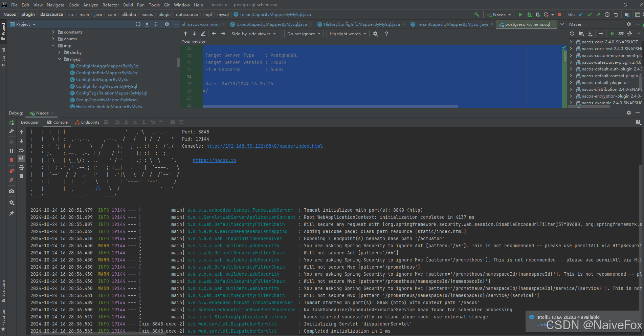Toggle soft-wrap in the console

(21, 150)
